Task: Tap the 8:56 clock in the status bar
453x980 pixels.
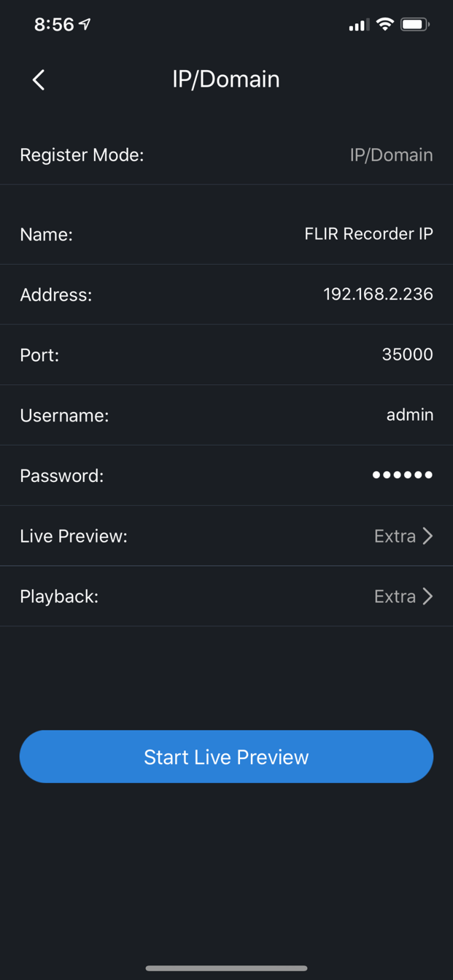Action: [54, 25]
